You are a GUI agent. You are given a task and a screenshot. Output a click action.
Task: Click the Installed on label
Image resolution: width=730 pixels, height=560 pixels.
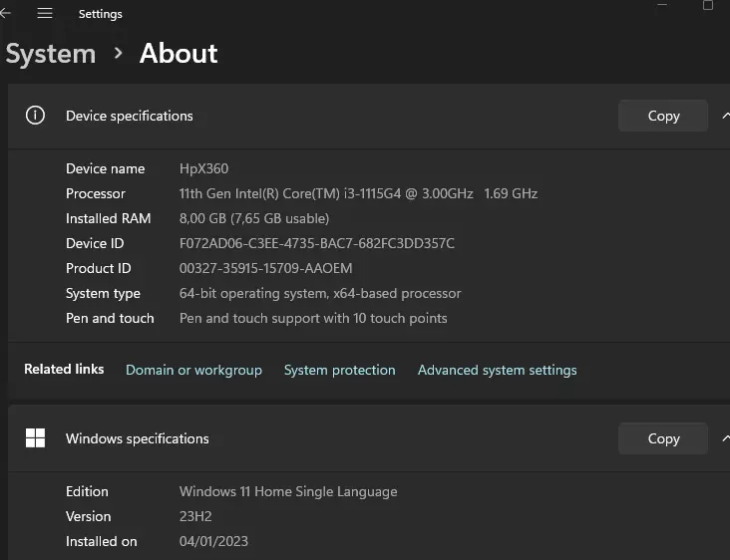click(102, 541)
